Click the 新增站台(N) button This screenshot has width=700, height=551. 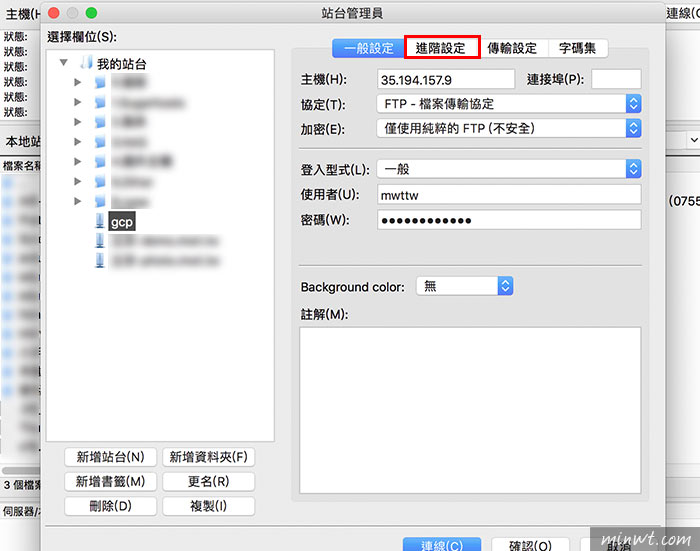point(110,457)
